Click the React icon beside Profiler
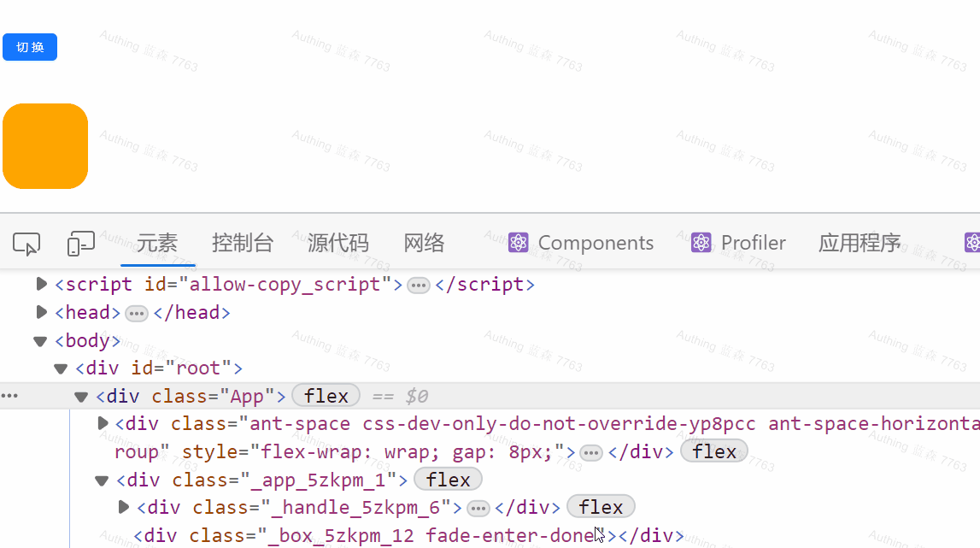Image resolution: width=980 pixels, height=548 pixels. pyautogui.click(x=701, y=243)
